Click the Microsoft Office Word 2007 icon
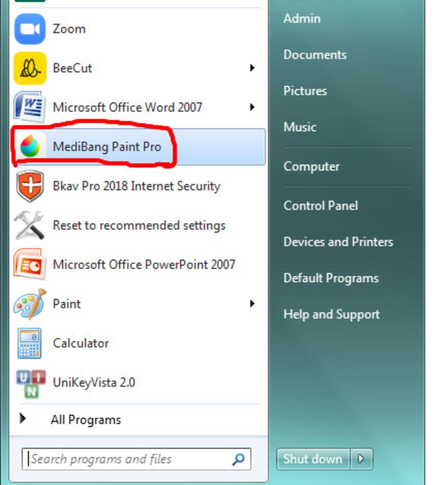The width and height of the screenshot is (448, 485). tap(29, 107)
